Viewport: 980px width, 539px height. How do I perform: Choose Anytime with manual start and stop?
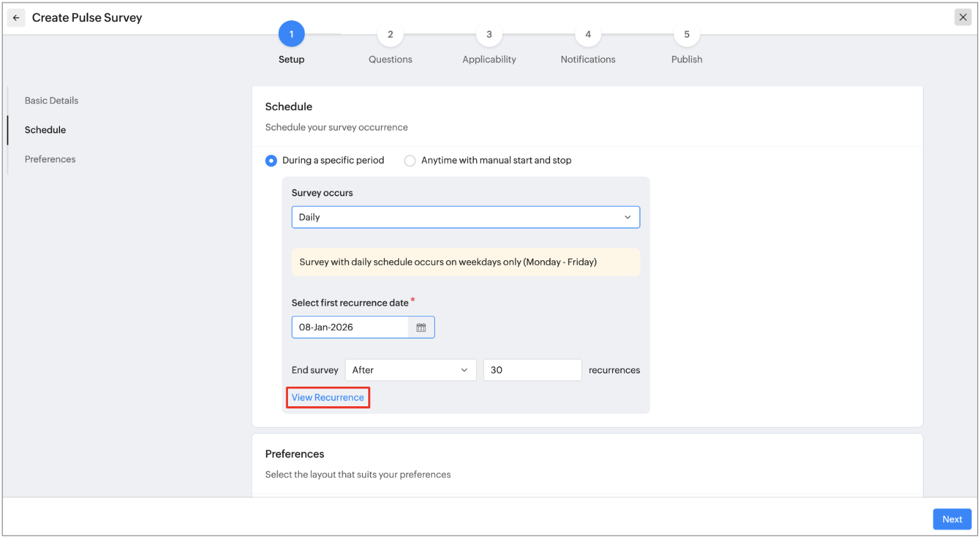[410, 161]
